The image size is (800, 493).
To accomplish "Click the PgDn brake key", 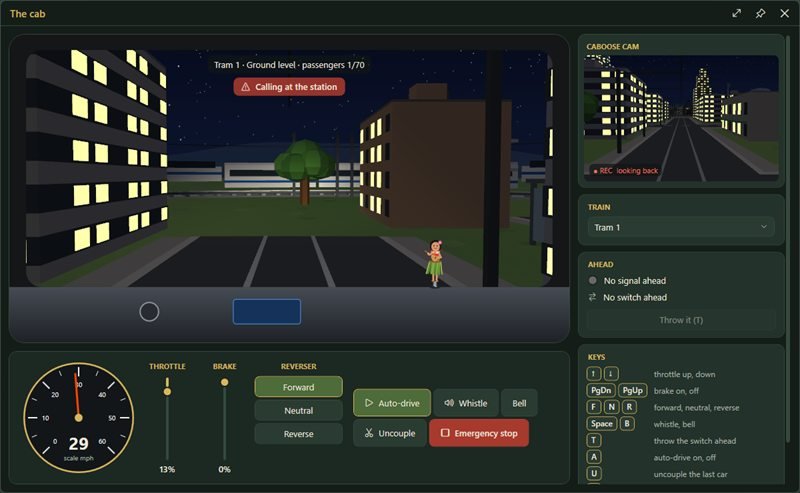I will click(601, 390).
